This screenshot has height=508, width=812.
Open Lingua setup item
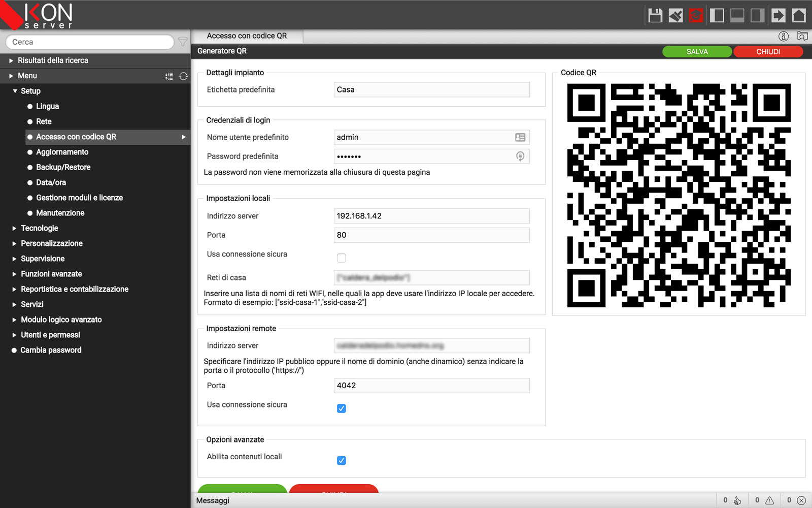pyautogui.click(x=47, y=106)
